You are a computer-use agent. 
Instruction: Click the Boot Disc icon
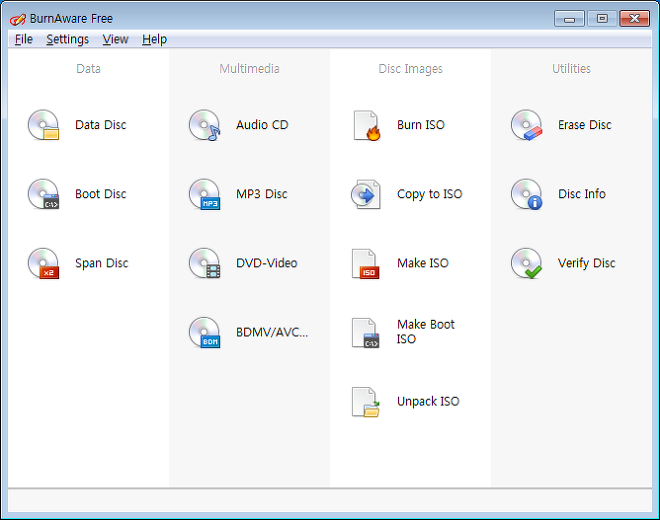[x=43, y=194]
